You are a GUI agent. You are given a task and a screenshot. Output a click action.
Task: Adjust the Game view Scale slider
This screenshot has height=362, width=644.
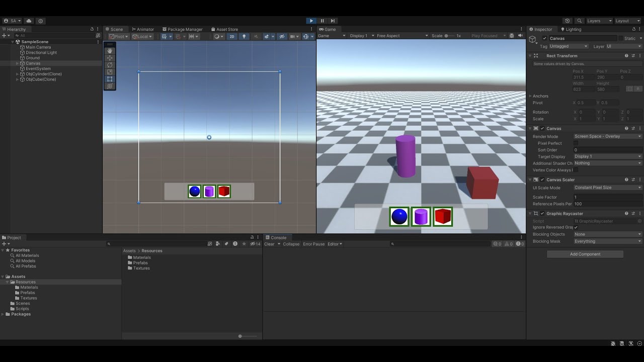tap(449, 36)
